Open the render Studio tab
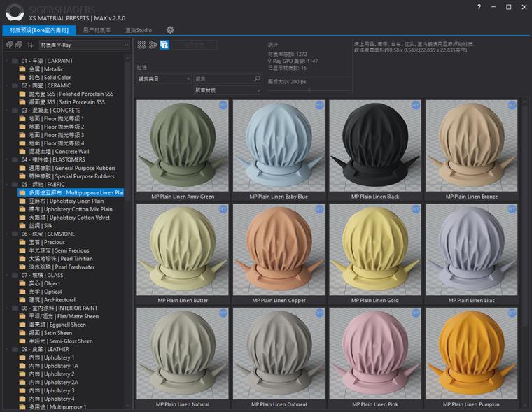Image resolution: width=532 pixels, height=412 pixels. click(139, 30)
